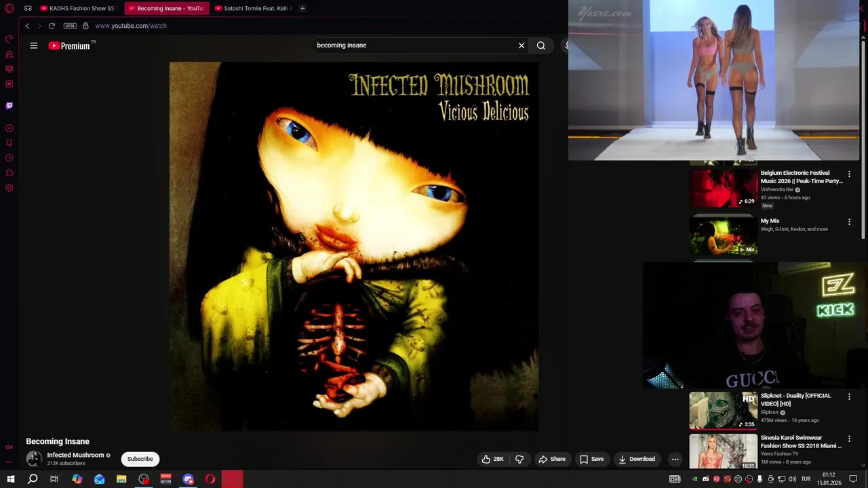Open Windows notification center

coord(853,479)
